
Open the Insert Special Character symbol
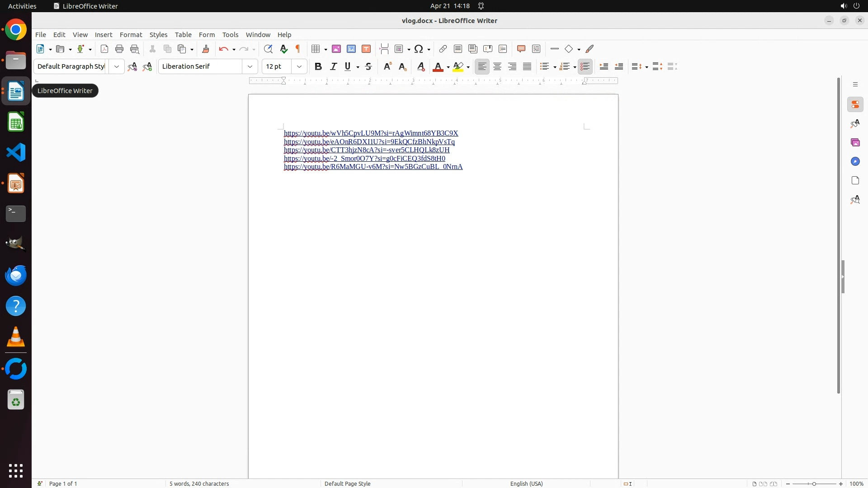(419, 49)
